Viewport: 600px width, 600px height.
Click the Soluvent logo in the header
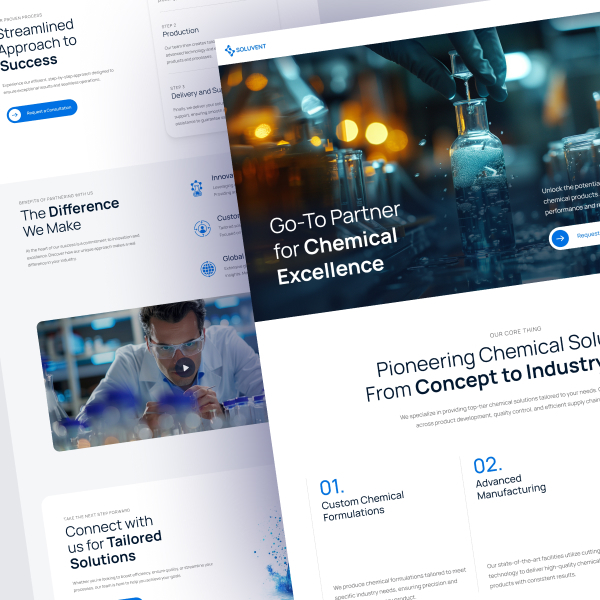point(245,49)
